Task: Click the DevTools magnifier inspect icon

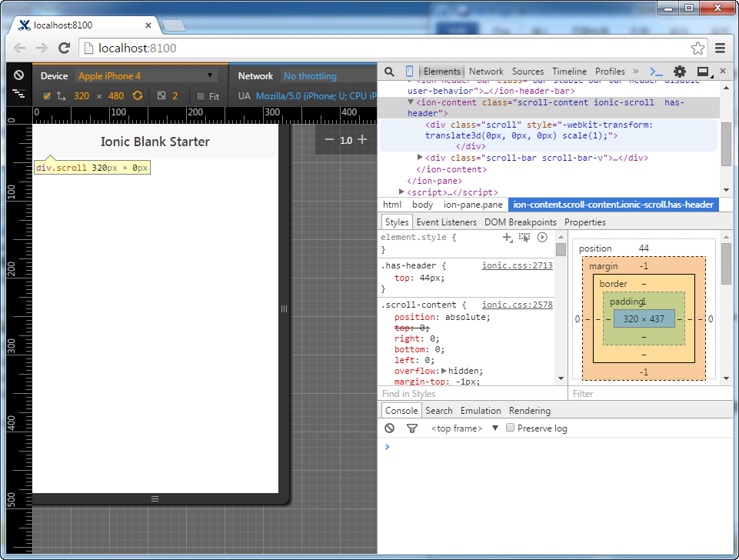Action: [389, 72]
